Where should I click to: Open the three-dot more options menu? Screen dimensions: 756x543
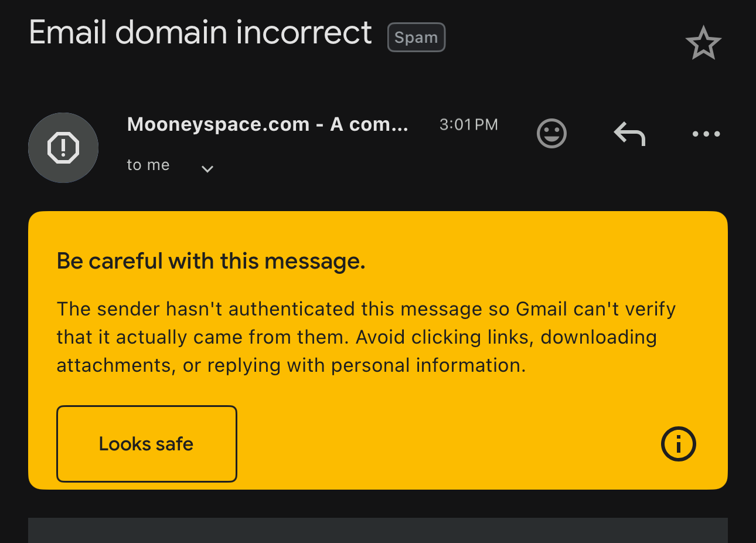click(x=706, y=134)
